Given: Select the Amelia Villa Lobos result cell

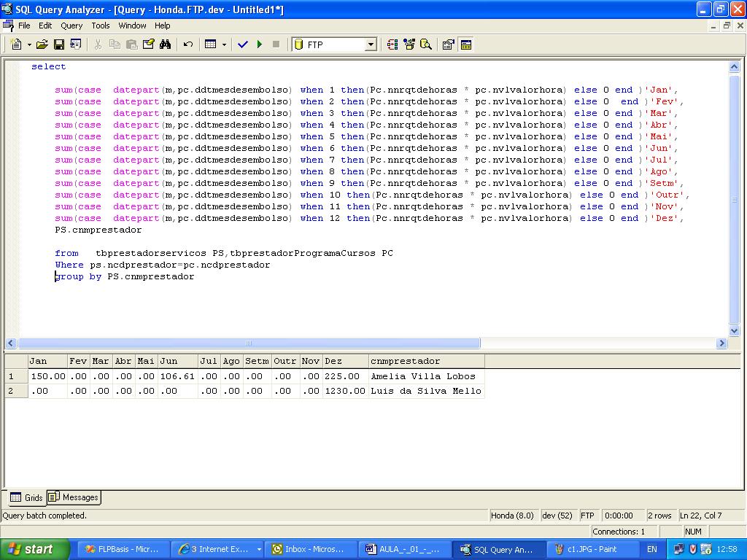Looking at the screenshot, I should coord(425,376).
